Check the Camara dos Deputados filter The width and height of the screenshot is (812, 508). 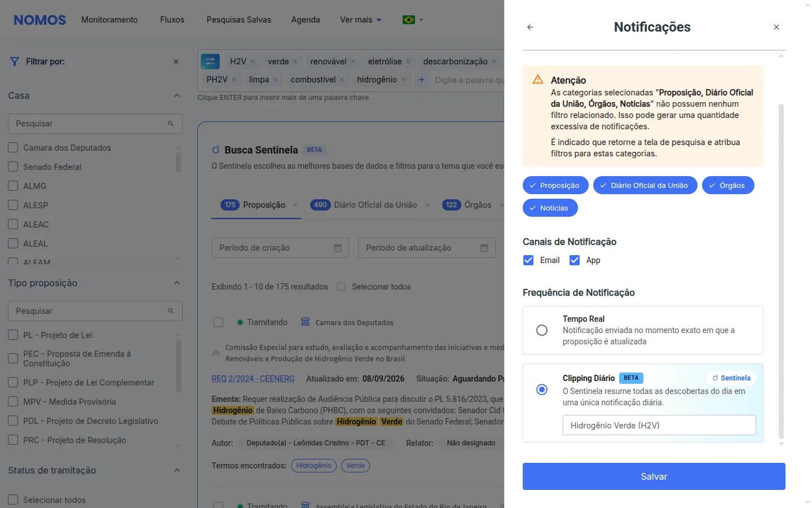point(13,148)
